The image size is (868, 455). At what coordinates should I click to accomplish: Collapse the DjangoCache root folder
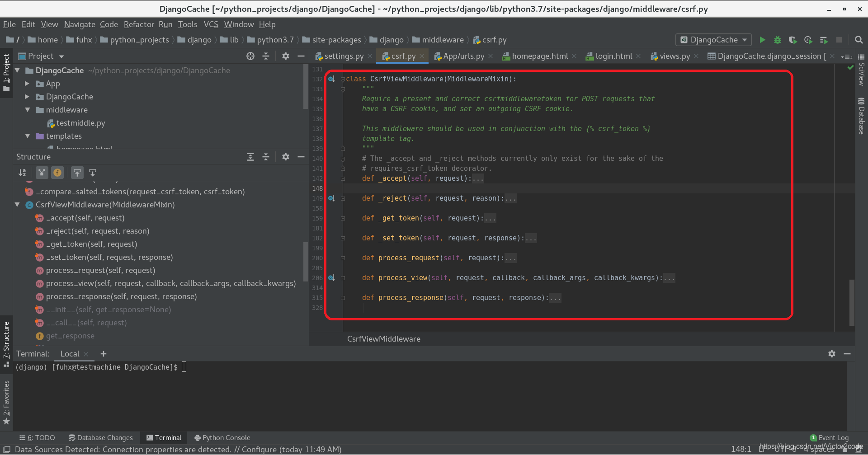pos(17,70)
